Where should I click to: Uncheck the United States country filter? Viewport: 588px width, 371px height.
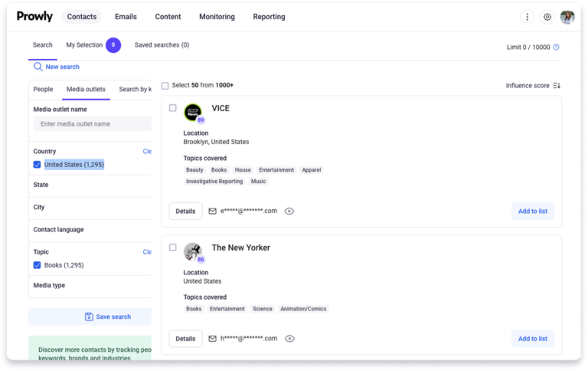click(x=38, y=165)
